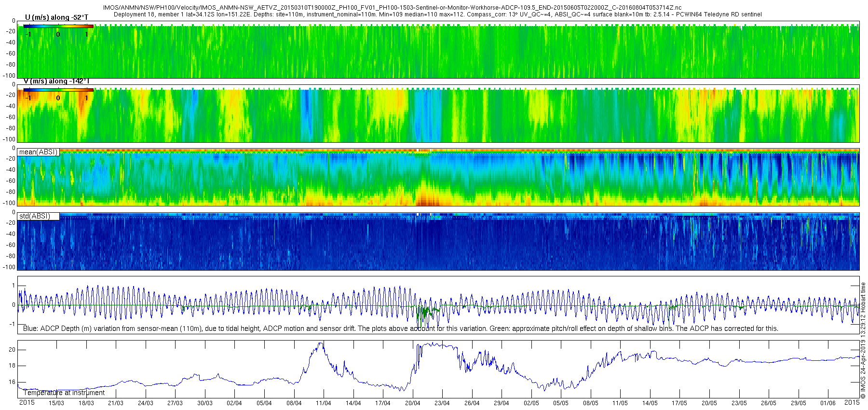This screenshot has height=410, width=868.
Task: Click the '-80' depth tick of V velocity panel
Action: (10, 128)
